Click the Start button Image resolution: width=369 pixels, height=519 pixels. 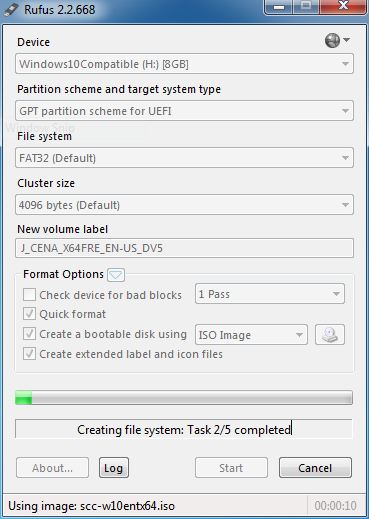[231, 468]
